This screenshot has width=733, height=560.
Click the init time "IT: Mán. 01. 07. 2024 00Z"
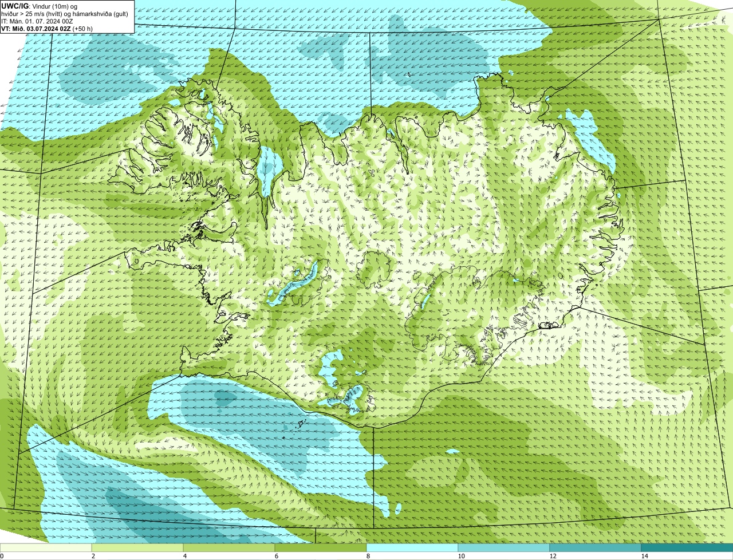point(38,21)
